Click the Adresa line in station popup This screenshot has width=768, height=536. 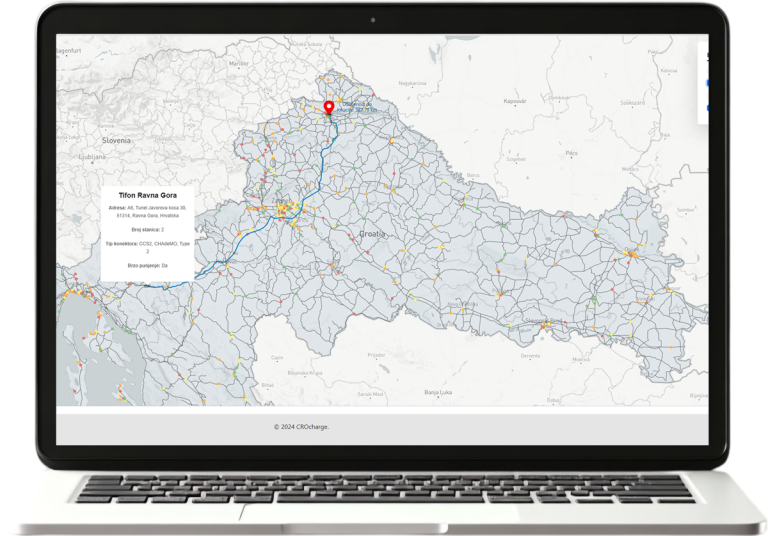point(148,212)
